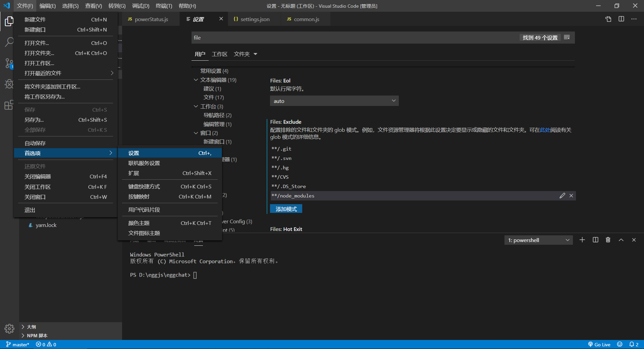The width and height of the screenshot is (644, 349).
Task: Remove the **/node_modules pattern with the X icon
Action: click(x=571, y=195)
